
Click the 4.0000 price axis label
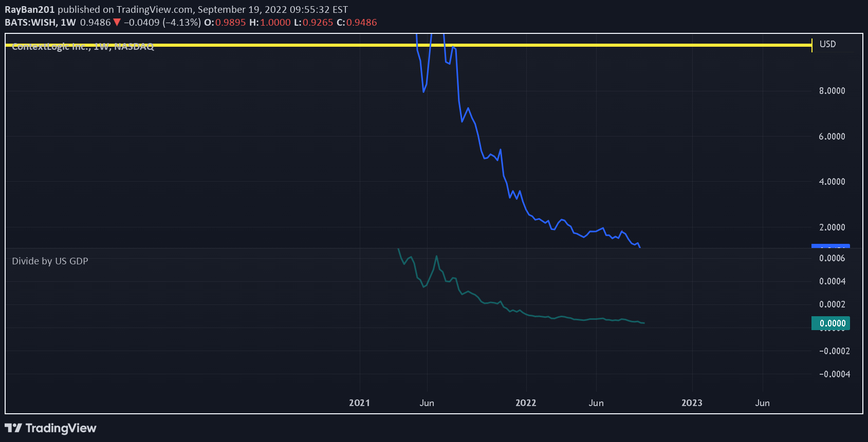832,182
